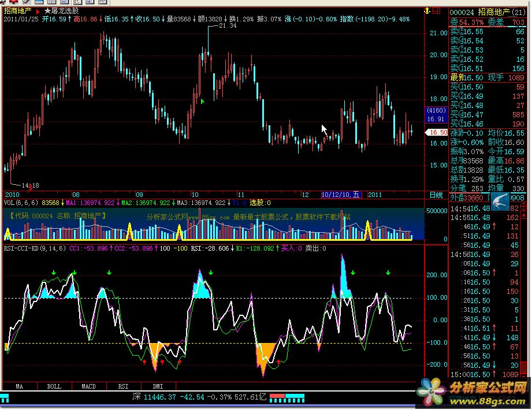Click the first red up arrow in the indicator pane
The height and width of the screenshot is (410, 532).
pyautogui.click(x=144, y=362)
